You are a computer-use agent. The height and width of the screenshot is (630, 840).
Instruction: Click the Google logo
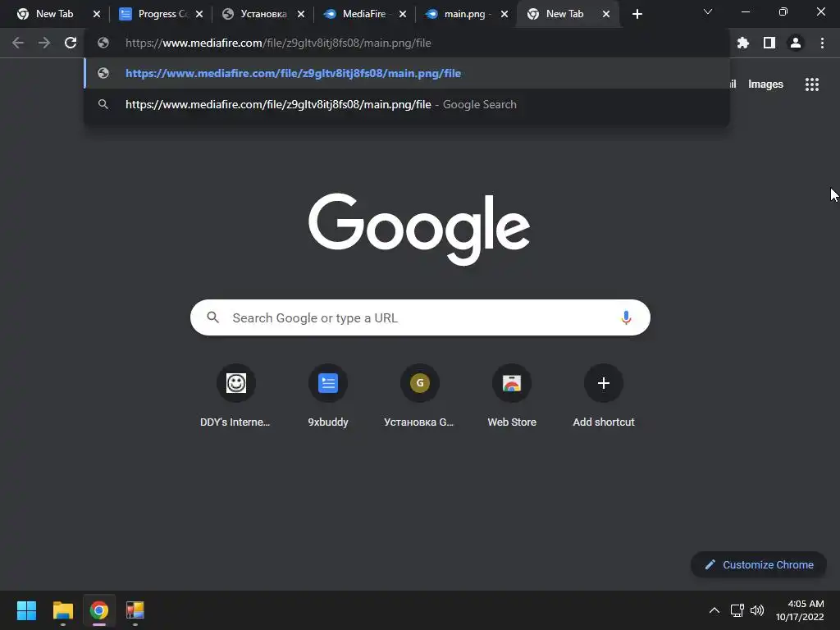419,229
